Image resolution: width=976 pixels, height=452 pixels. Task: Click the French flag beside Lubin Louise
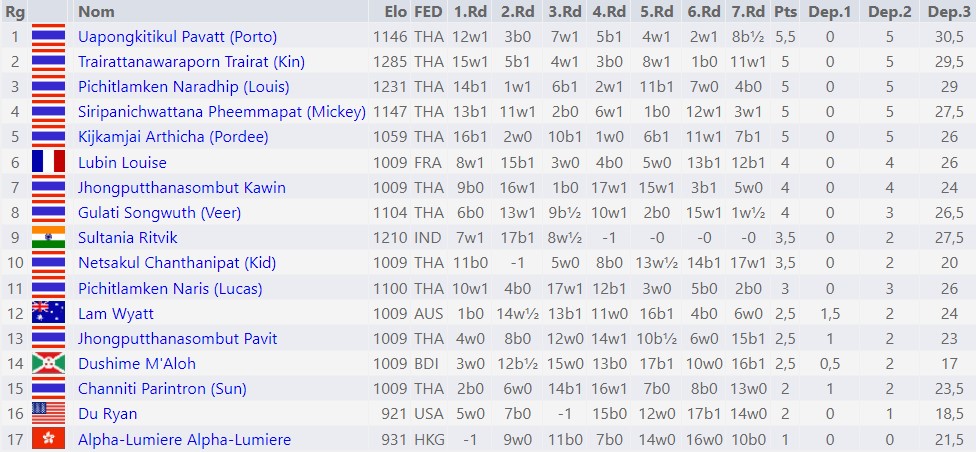click(49, 162)
